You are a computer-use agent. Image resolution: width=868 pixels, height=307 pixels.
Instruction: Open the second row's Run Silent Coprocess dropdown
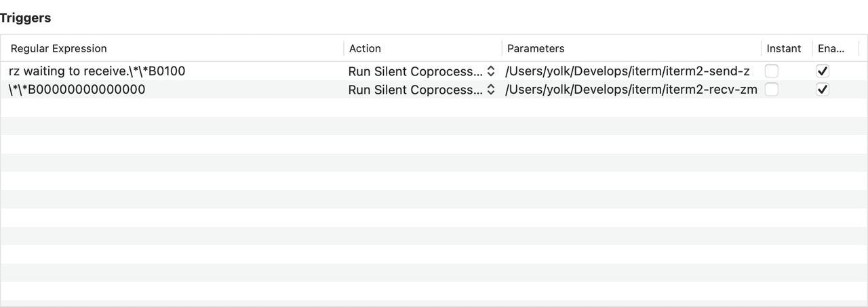click(x=416, y=90)
